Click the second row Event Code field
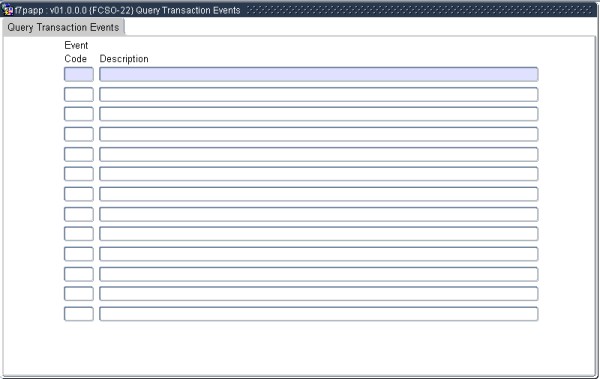Screen dimensions: 600x379 79,94
